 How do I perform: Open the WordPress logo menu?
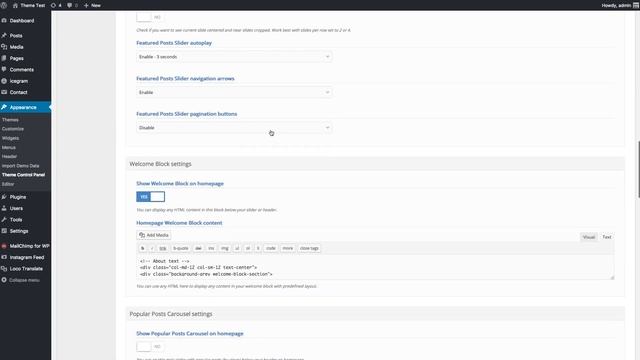(4, 5)
